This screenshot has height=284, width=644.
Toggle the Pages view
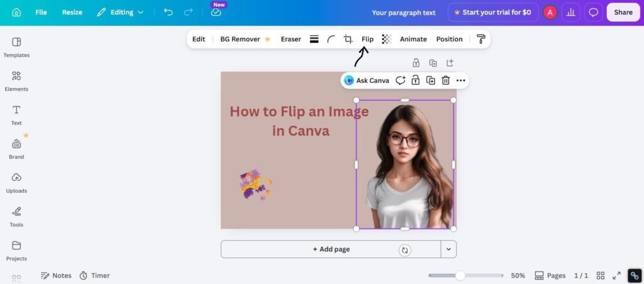tap(550, 275)
